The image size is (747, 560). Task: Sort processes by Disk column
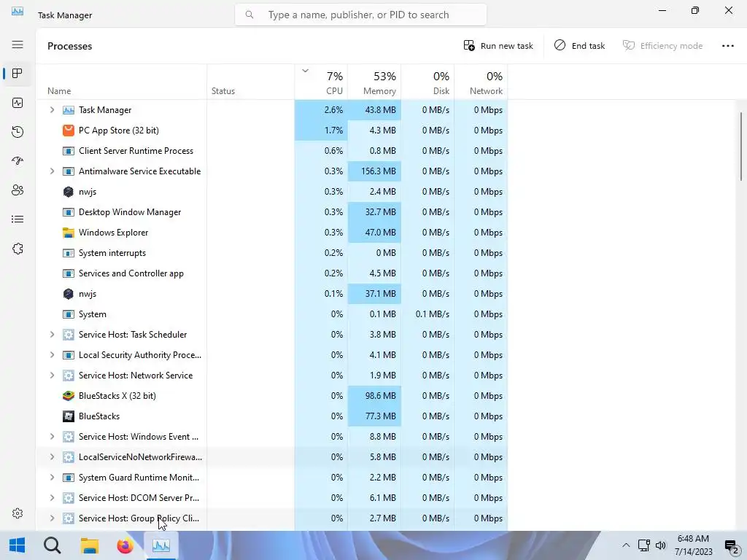pyautogui.click(x=427, y=82)
